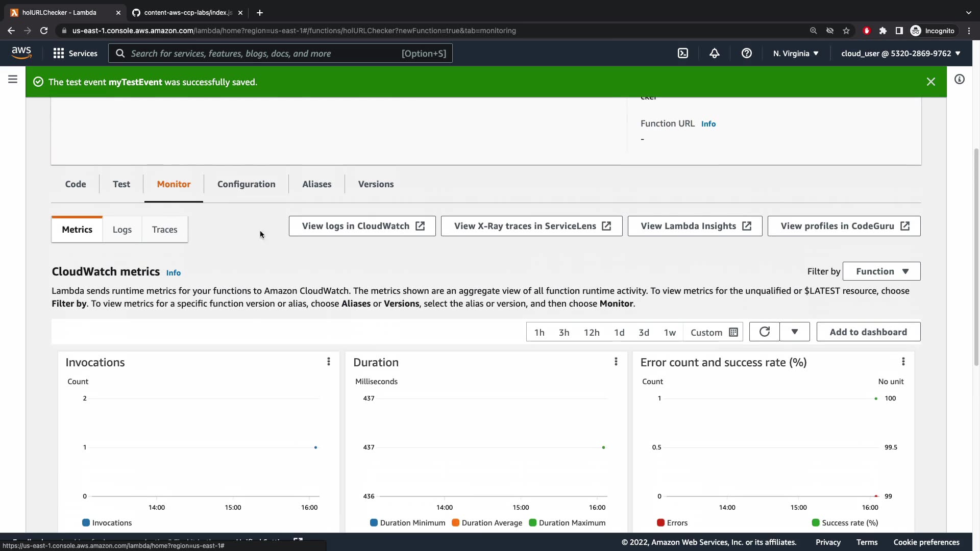This screenshot has width=980, height=551.
Task: Refresh the CloudWatch metrics graphs
Action: pos(764,332)
